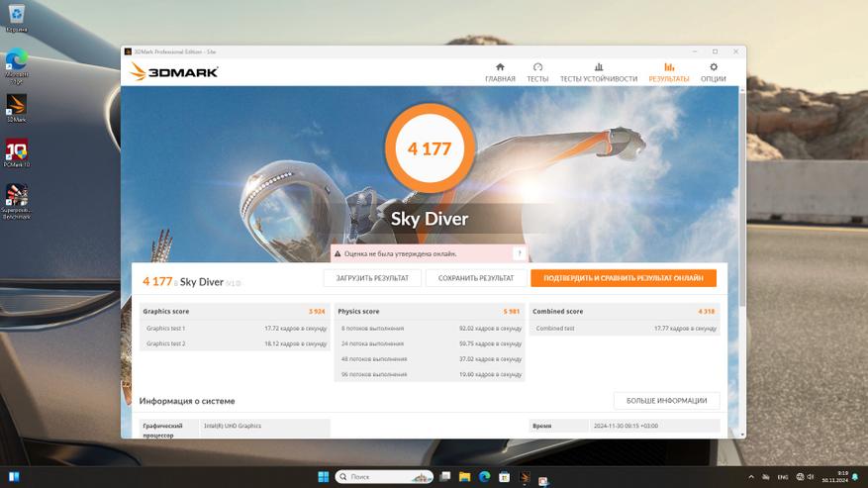This screenshot has width=868, height=488.
Task: Select the 96 потоков выполнения row
Action: click(430, 374)
